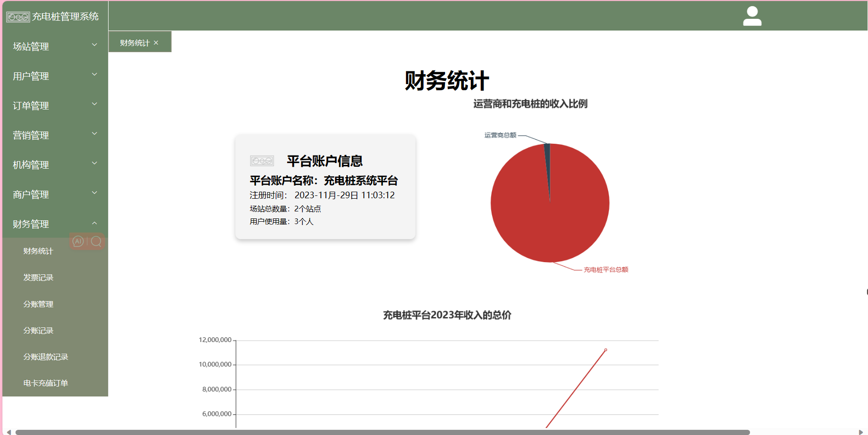The image size is (868, 435).
Task: Click the 运营商和充电桩的收入比例 chart title
Action: click(530, 104)
